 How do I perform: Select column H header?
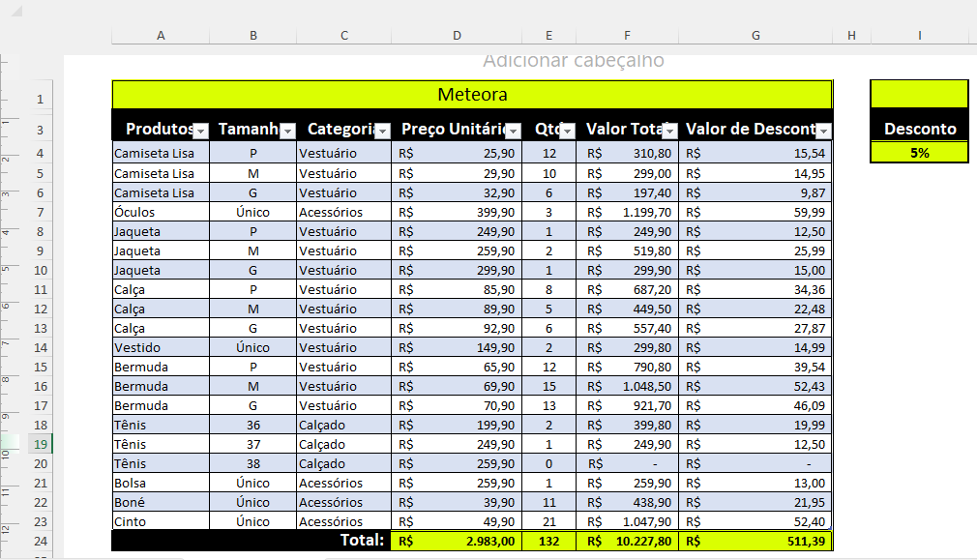tap(851, 36)
